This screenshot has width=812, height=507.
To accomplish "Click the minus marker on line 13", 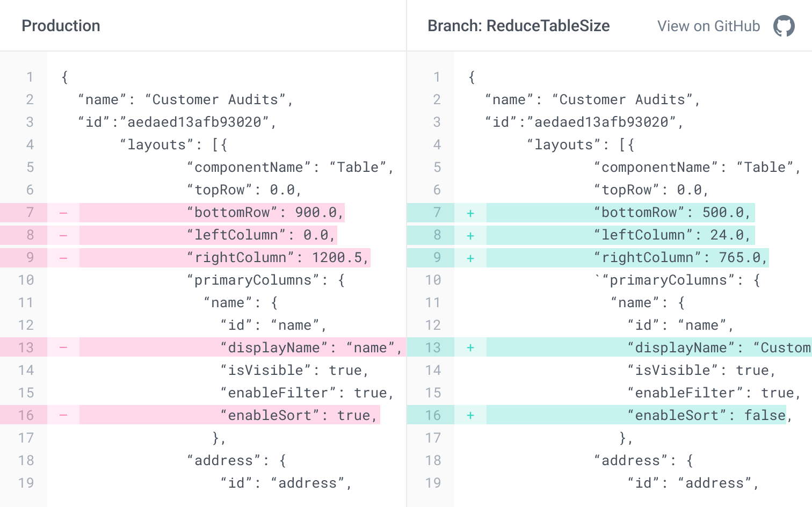I will point(63,347).
